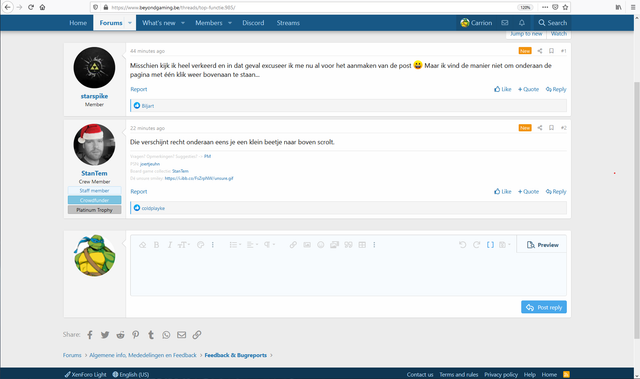Open starspike's profile avatar
This screenshot has width=640, height=379.
(94, 68)
